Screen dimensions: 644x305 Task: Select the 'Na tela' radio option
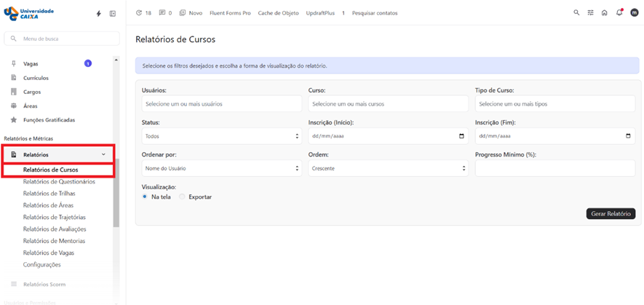pos(145,197)
